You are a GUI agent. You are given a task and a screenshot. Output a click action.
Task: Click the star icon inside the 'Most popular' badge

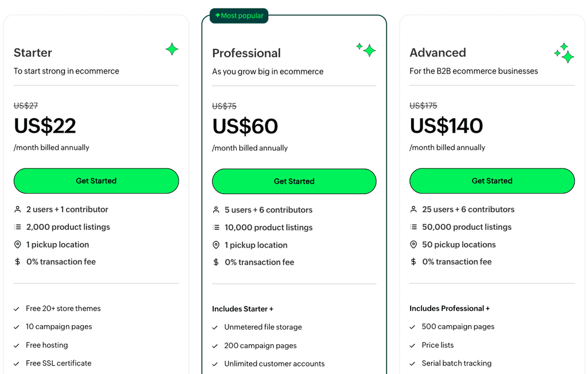click(x=219, y=16)
